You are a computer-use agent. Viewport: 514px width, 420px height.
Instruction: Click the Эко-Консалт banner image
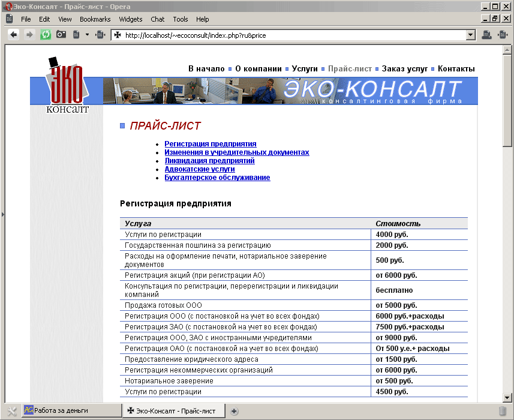point(290,91)
